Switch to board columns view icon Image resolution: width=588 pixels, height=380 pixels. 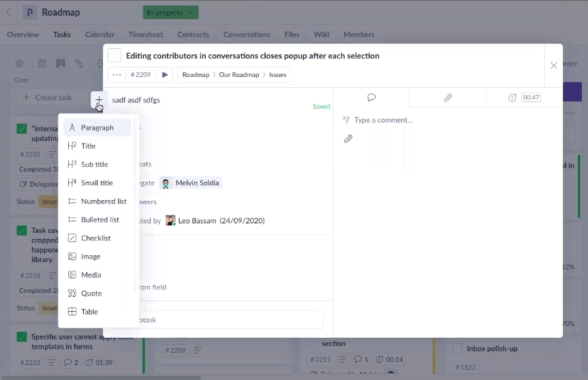coord(61,63)
